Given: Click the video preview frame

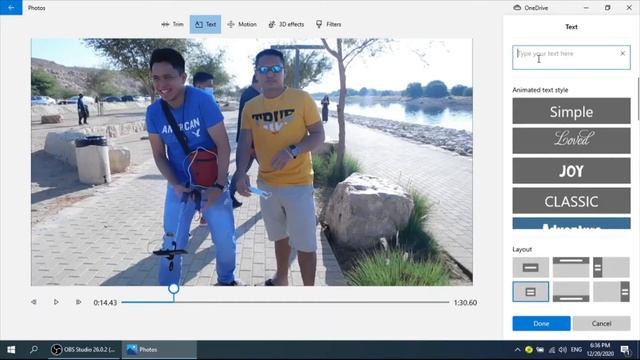Looking at the screenshot, I should point(252,162).
